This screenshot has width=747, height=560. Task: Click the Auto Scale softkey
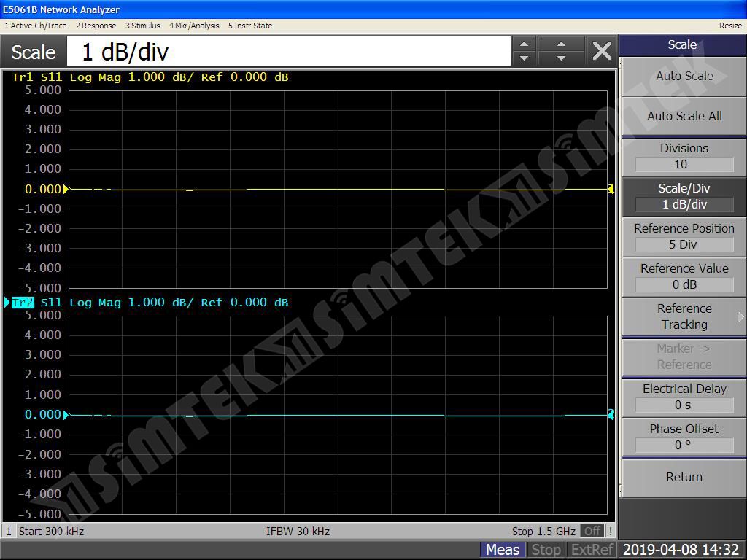coord(684,76)
